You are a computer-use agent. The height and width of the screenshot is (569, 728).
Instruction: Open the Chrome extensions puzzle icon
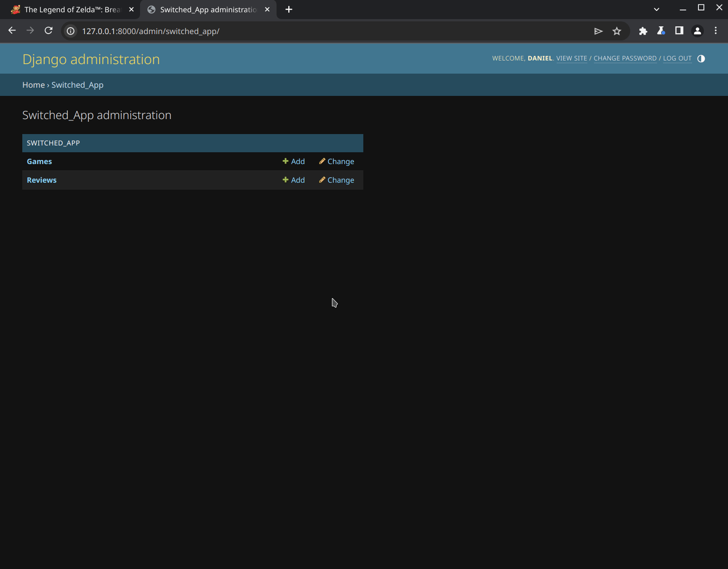point(643,31)
